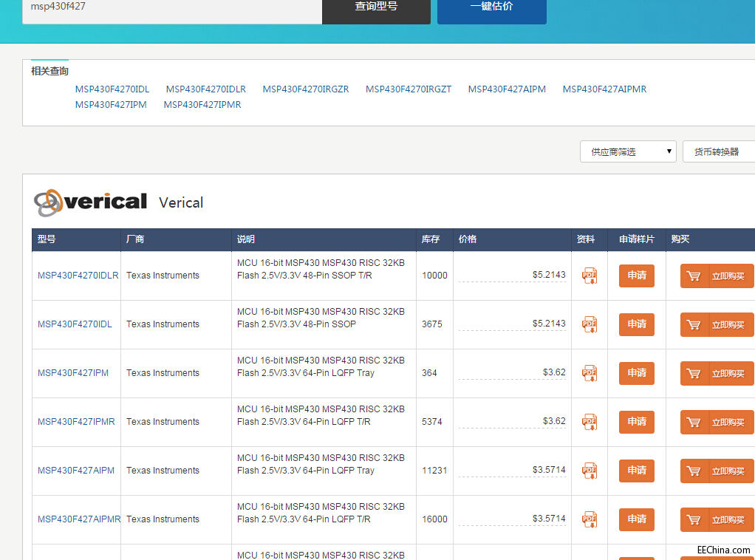Open the currency converter control

(718, 151)
